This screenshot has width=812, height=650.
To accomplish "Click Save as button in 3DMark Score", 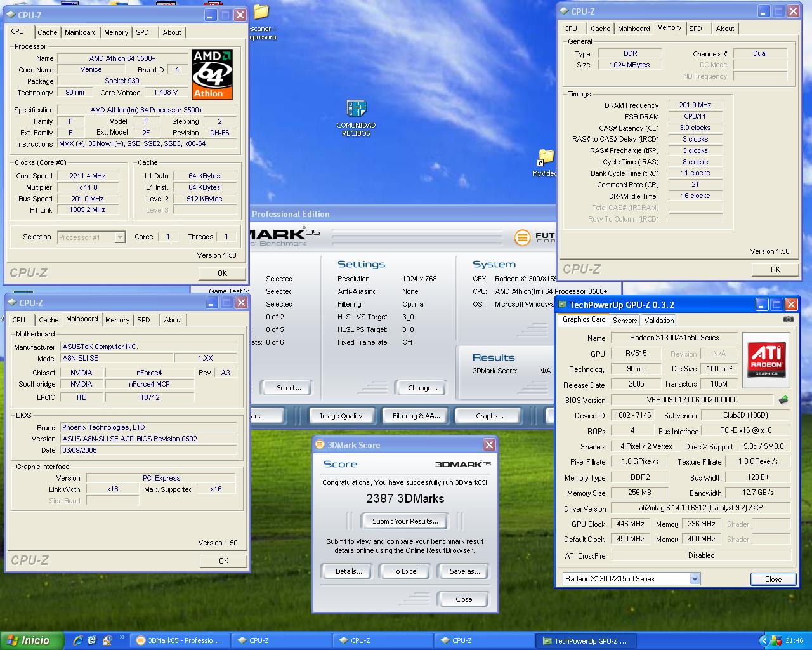I will (464, 571).
